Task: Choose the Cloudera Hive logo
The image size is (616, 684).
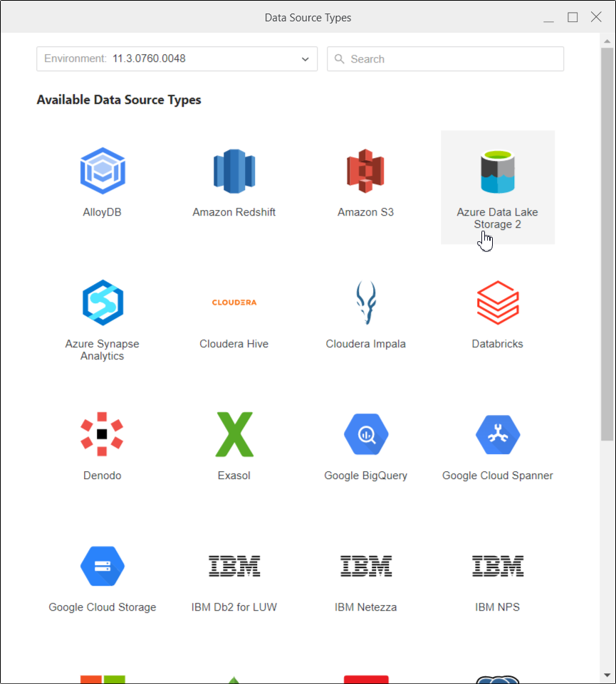Action: pos(234,302)
